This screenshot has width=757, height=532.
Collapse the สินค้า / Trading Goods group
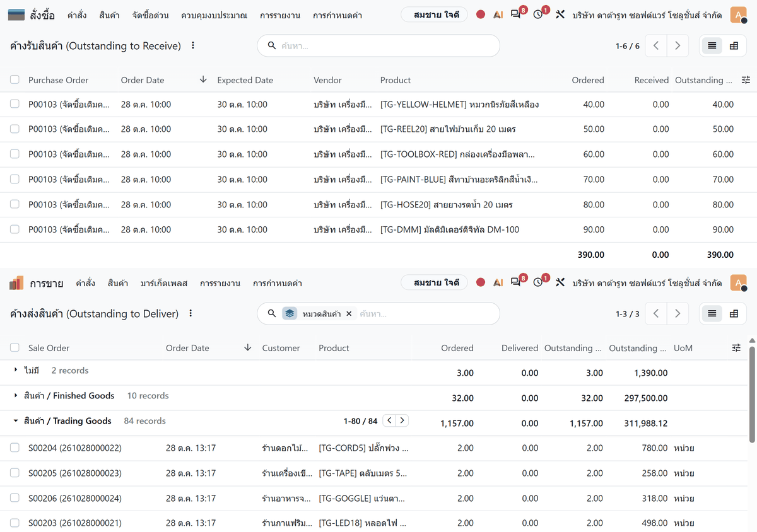tap(16, 421)
